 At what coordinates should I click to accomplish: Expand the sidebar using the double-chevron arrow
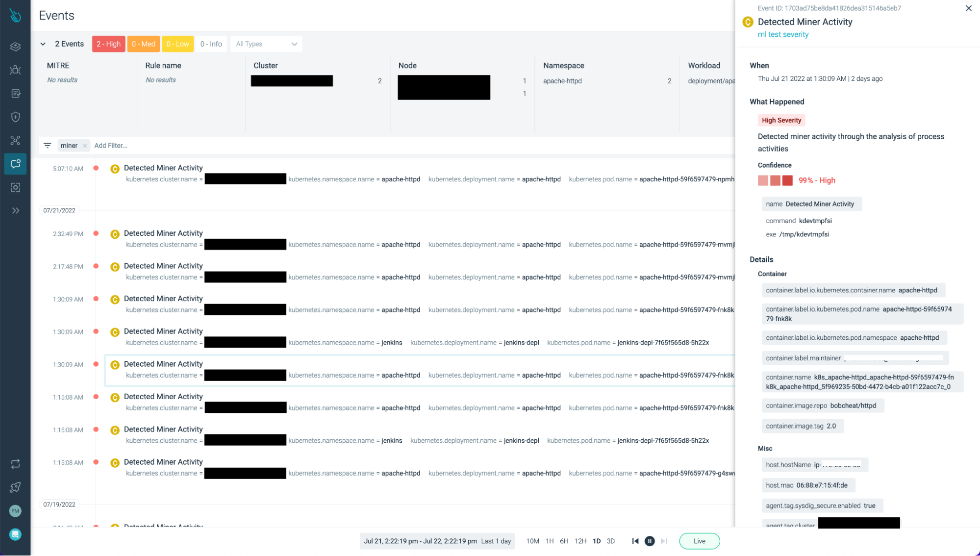15,210
